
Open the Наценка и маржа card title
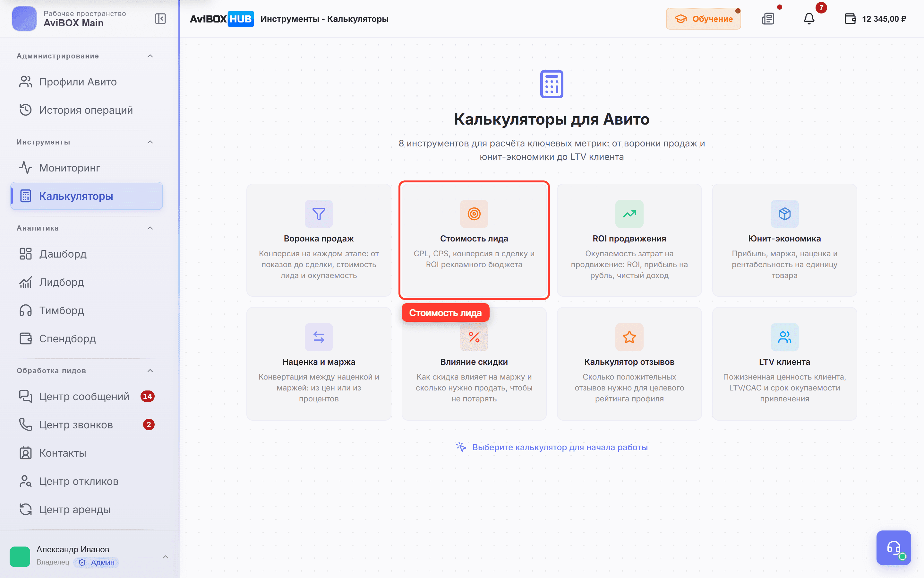(319, 362)
